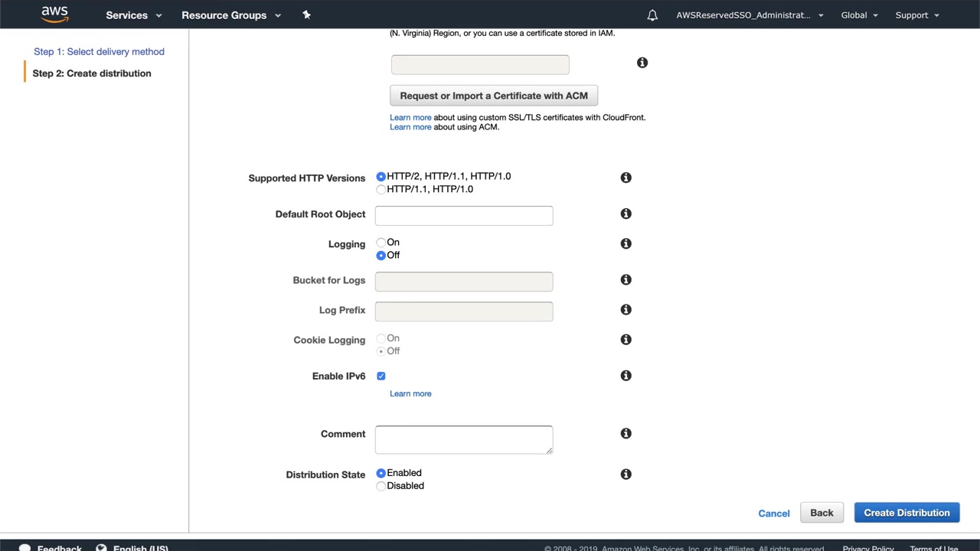Click info icon next to Enable IPv6
The height and width of the screenshot is (551, 980).
coord(626,376)
